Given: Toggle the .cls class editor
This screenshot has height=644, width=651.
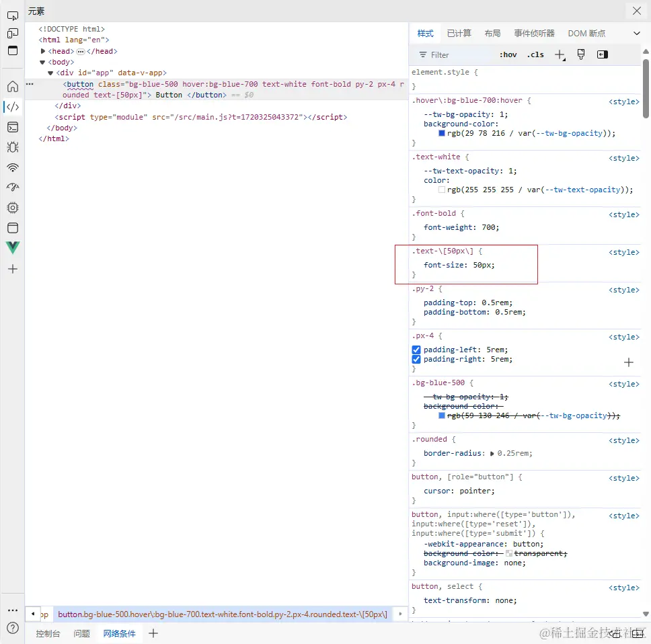Looking at the screenshot, I should coord(535,54).
